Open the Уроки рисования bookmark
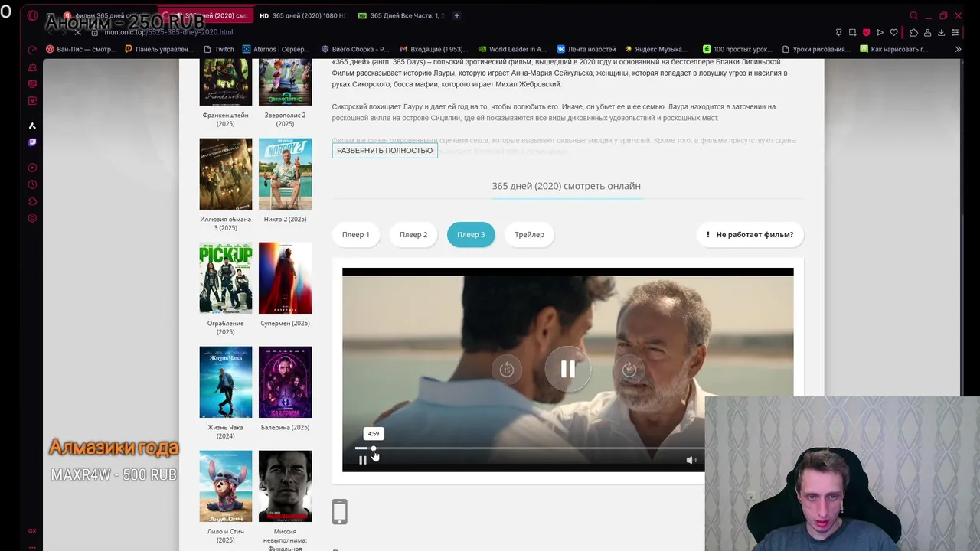980x551 pixels. 816,49
